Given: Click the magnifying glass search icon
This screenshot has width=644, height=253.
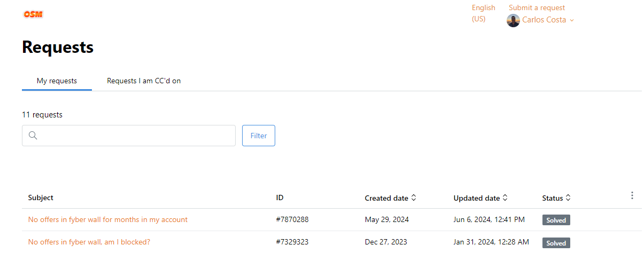Looking at the screenshot, I should click(x=33, y=136).
